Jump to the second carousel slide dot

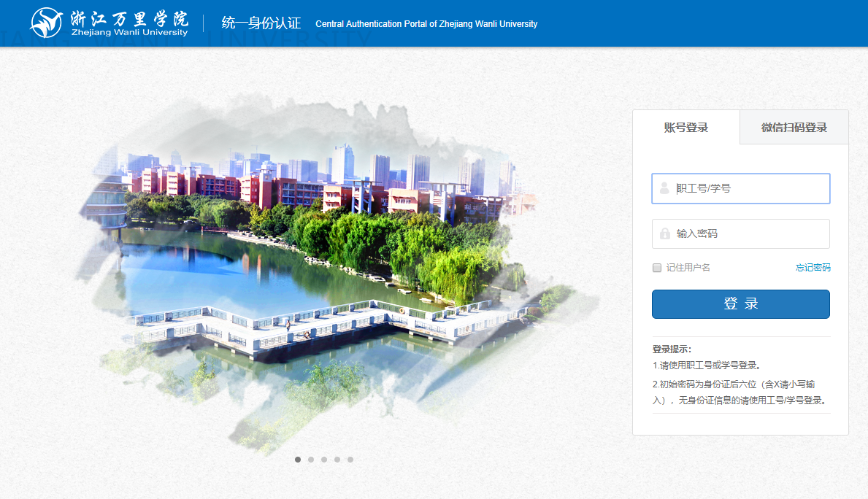pos(311,460)
